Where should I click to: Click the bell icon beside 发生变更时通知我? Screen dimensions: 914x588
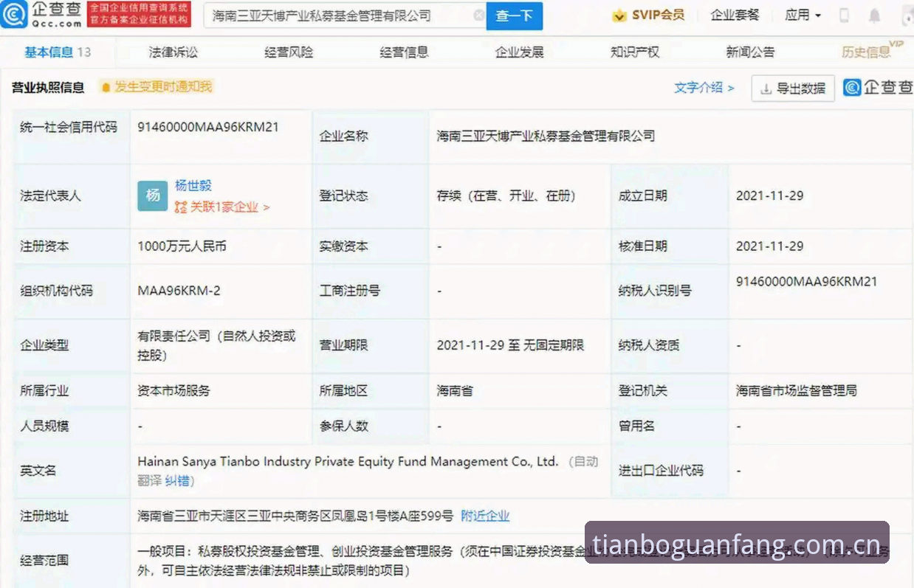tap(106, 87)
